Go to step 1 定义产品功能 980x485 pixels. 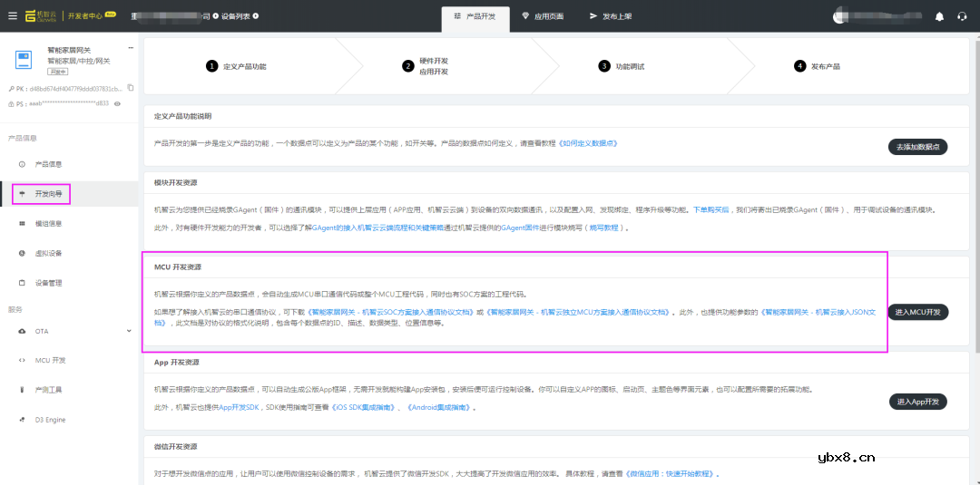[x=236, y=66]
